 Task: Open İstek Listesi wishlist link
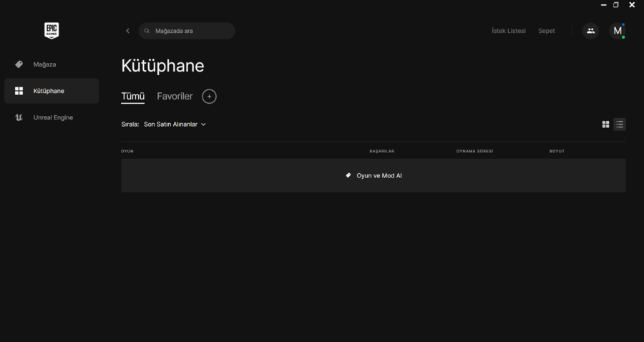click(x=509, y=31)
